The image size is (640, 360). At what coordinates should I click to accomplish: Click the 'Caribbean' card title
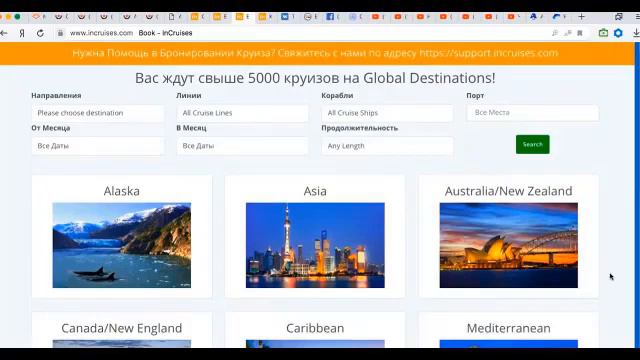pos(315,328)
